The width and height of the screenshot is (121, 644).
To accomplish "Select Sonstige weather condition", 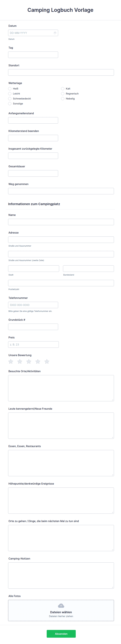I will 10,104.
